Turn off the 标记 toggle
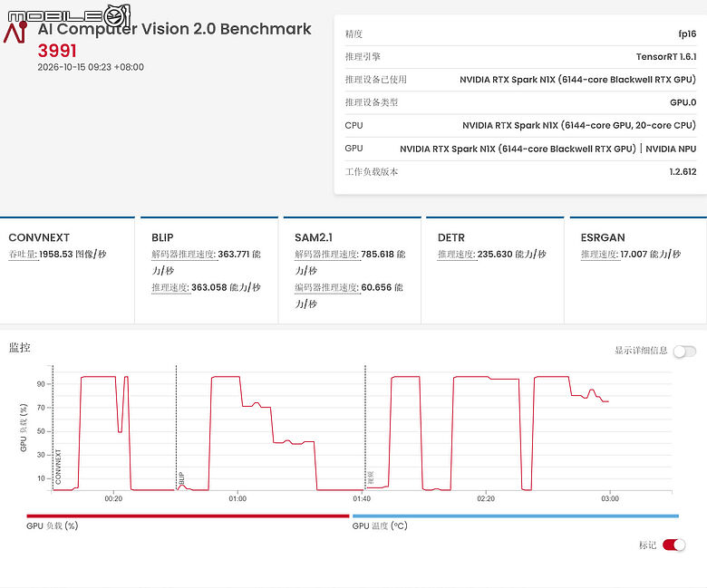The height and width of the screenshot is (588, 707). pos(673,545)
